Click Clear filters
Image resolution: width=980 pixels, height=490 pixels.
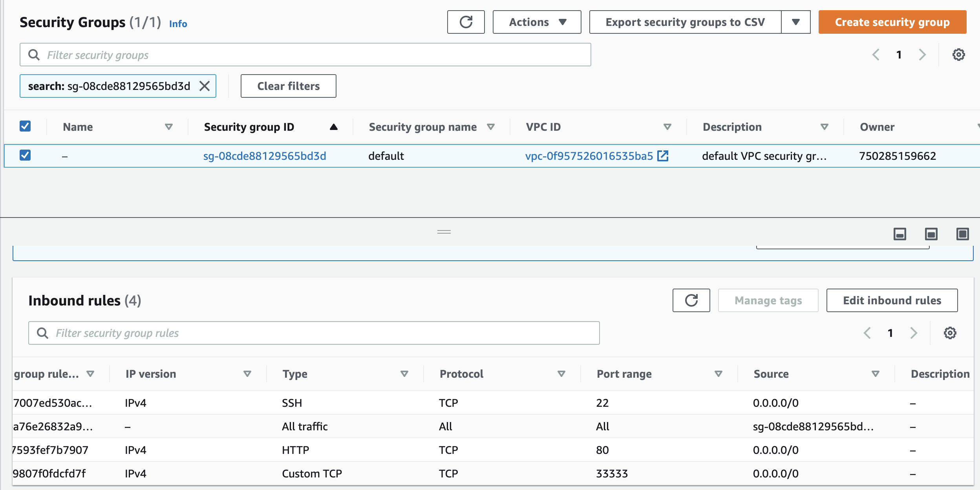pyautogui.click(x=288, y=86)
